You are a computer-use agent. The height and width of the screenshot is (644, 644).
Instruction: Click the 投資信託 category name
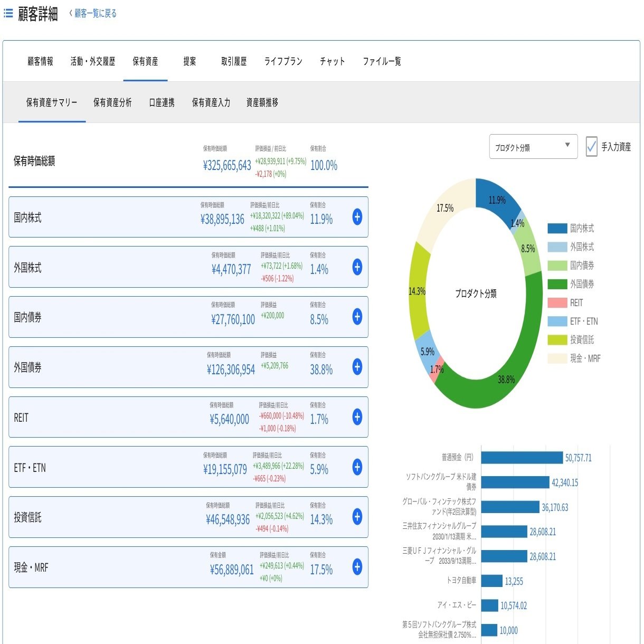pyautogui.click(x=27, y=517)
